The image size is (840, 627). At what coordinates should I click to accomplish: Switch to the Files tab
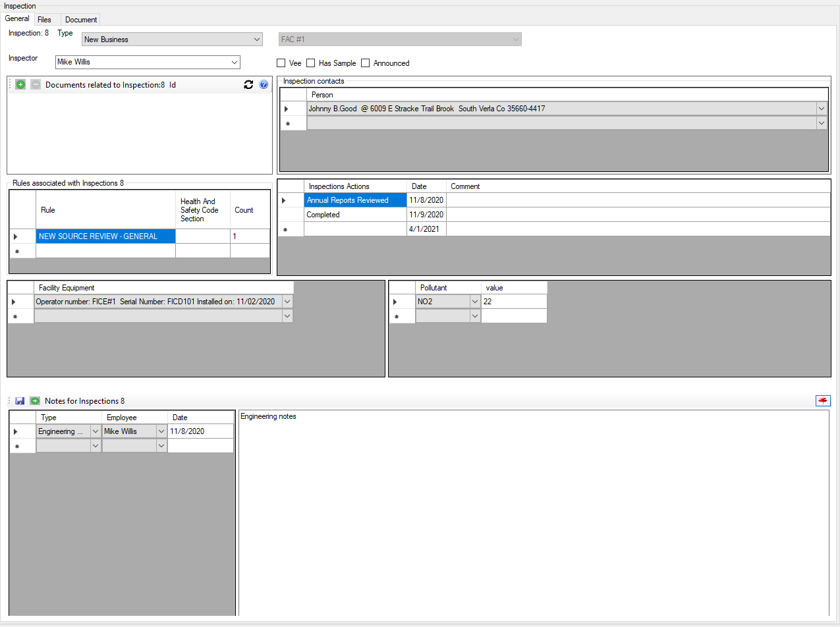(45, 19)
